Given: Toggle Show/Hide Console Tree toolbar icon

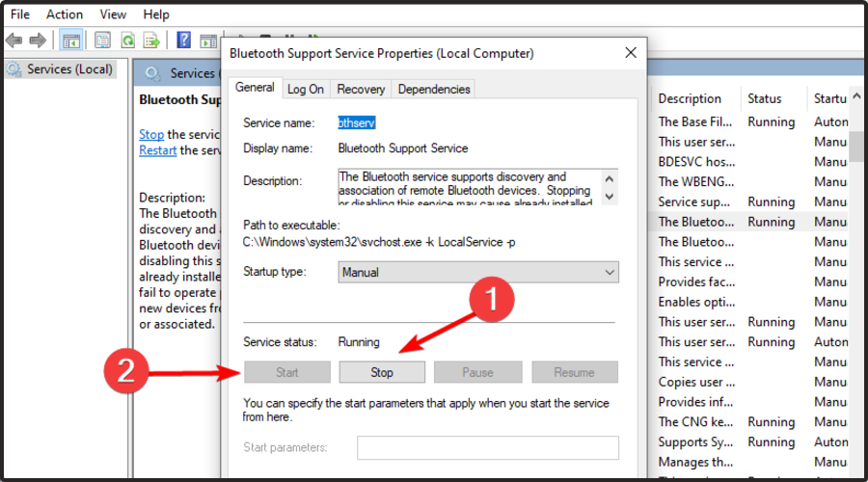Looking at the screenshot, I should 71,40.
